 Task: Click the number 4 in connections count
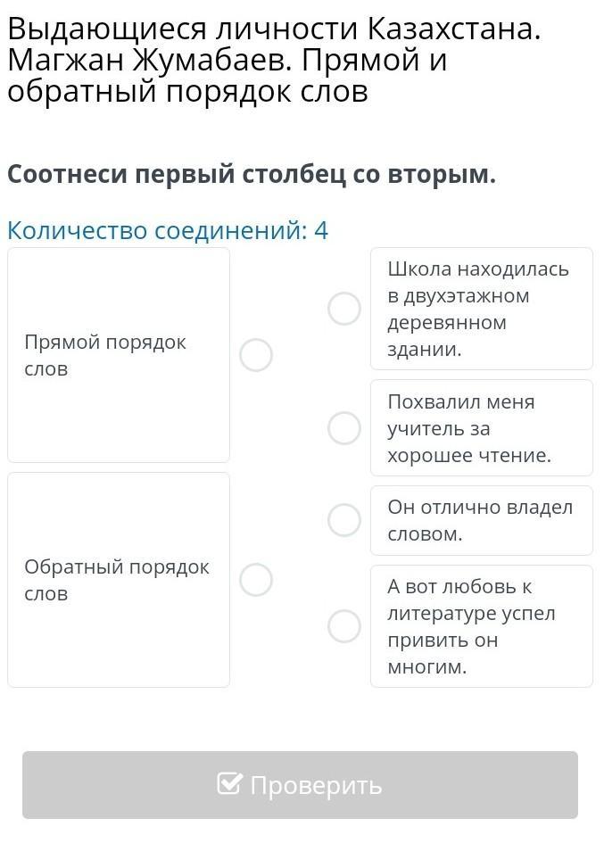point(321,230)
